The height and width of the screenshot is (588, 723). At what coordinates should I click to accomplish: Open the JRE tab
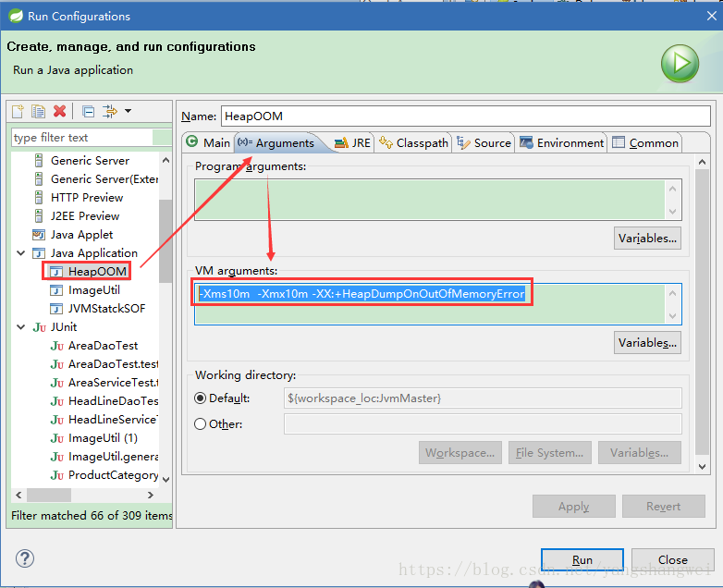352,142
